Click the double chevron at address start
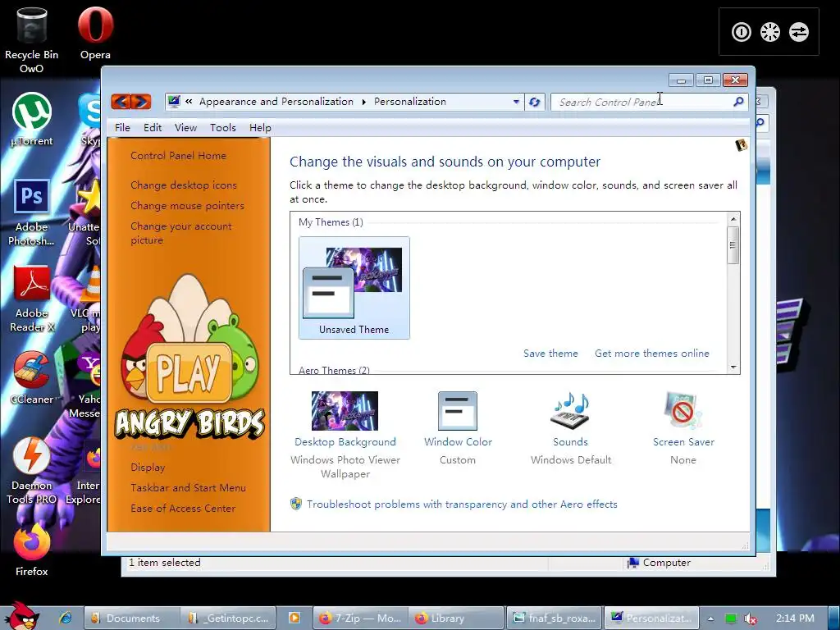 189,101
